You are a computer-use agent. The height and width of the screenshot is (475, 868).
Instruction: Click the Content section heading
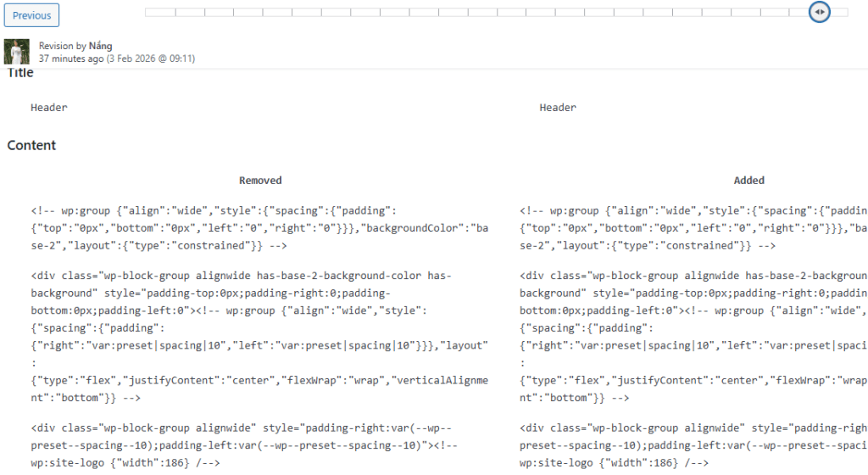coord(31,146)
